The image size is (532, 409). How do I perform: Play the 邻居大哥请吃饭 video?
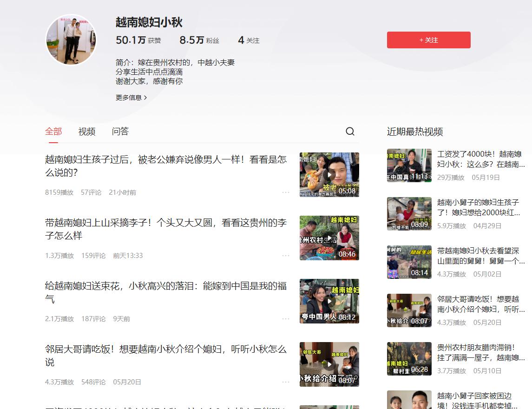[x=329, y=364]
